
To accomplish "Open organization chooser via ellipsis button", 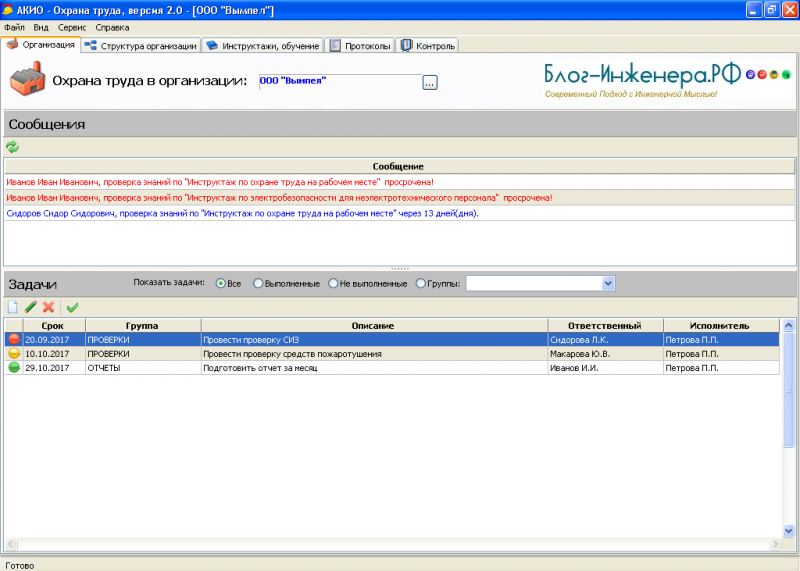I will tap(430, 82).
